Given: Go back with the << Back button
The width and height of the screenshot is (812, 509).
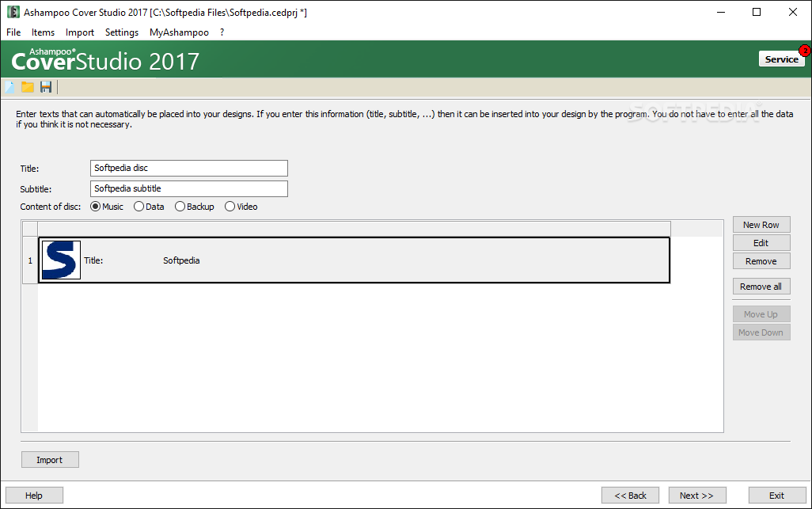Looking at the screenshot, I should click(x=630, y=496).
